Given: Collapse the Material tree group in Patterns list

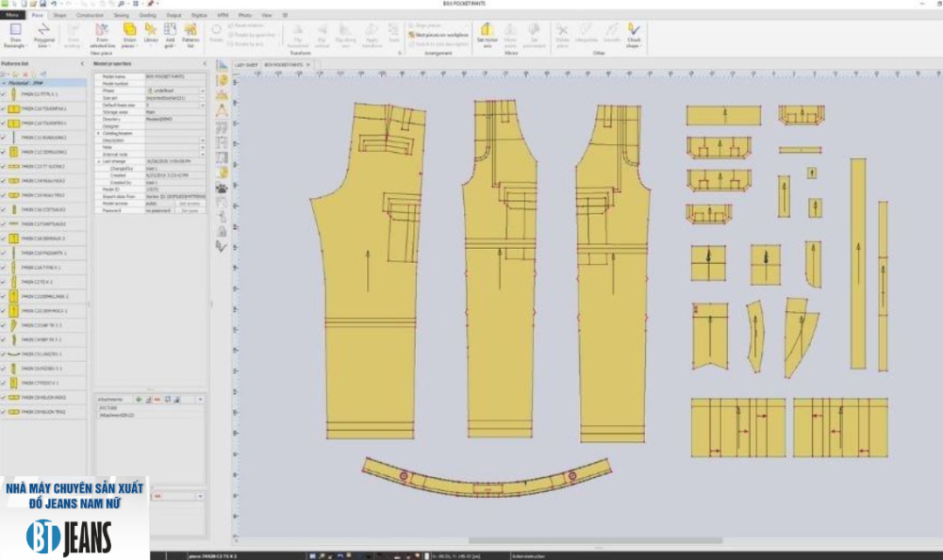Looking at the screenshot, I should 3,83.
